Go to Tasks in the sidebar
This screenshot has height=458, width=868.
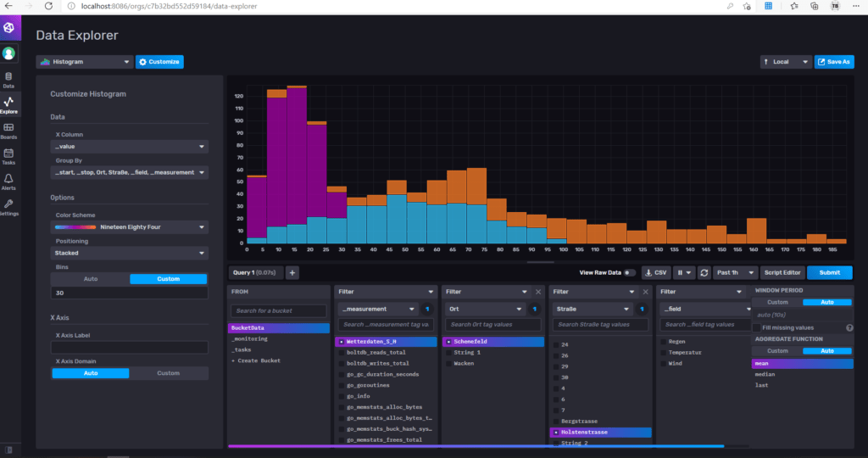click(8, 156)
